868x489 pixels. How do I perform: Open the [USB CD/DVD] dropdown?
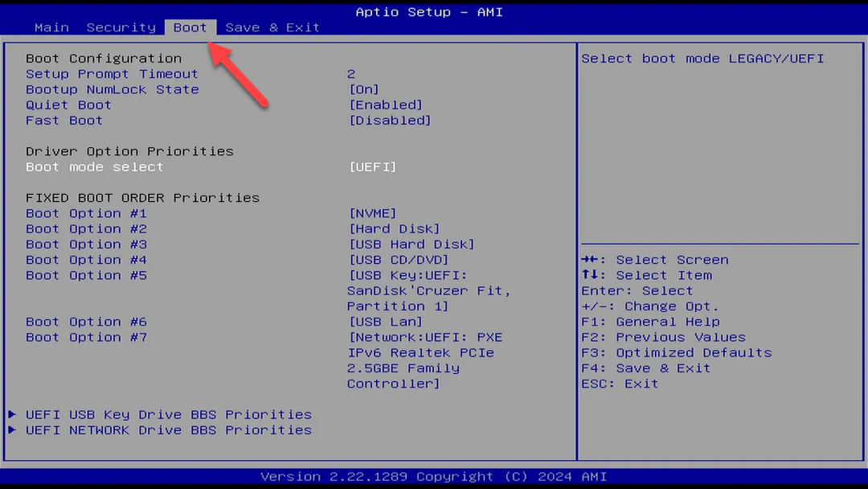(x=399, y=260)
